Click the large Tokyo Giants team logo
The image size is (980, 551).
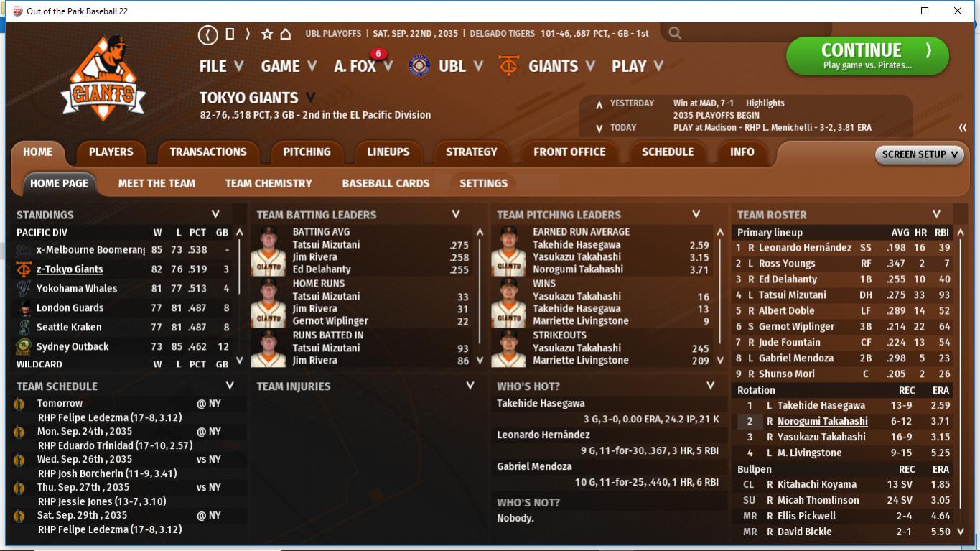point(103,79)
